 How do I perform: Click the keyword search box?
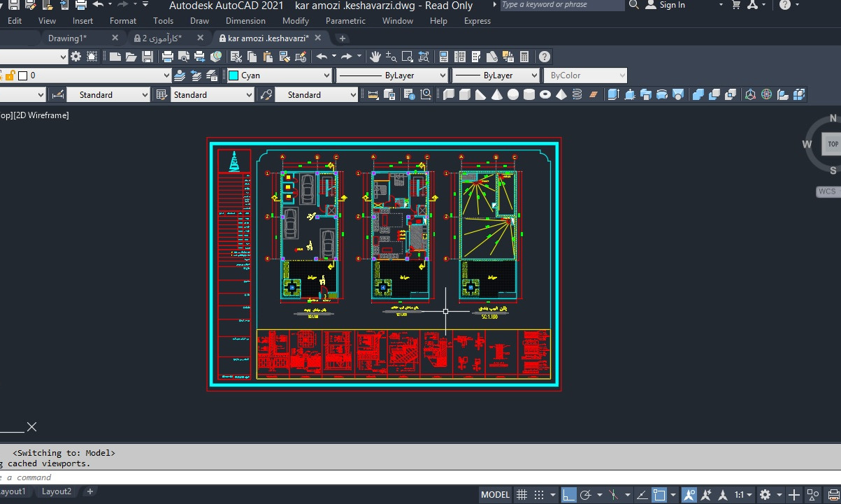[x=562, y=5]
